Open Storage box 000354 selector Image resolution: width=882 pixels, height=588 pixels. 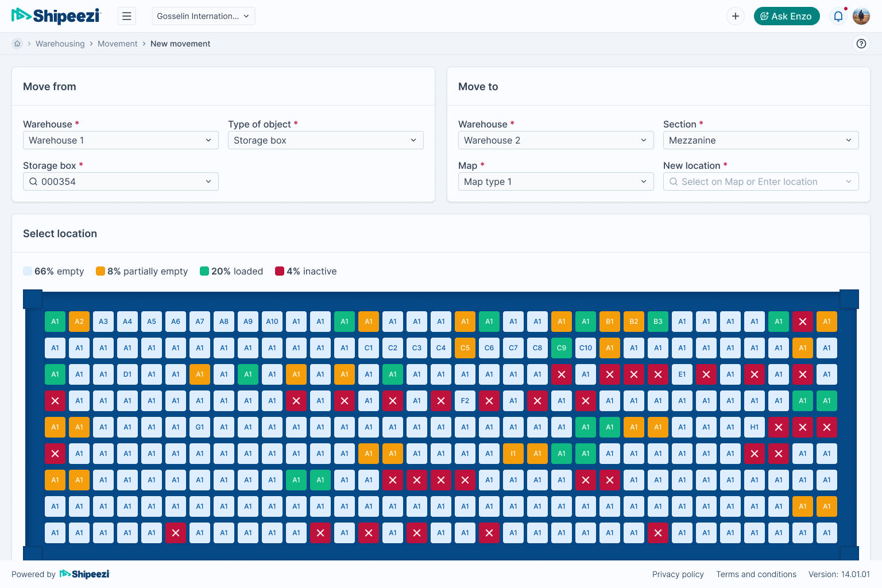tap(121, 181)
